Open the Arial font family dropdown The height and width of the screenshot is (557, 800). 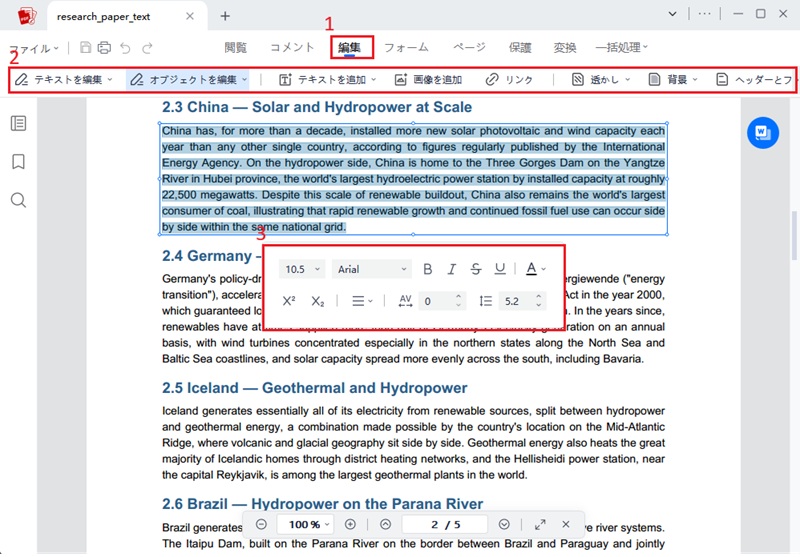click(x=372, y=269)
